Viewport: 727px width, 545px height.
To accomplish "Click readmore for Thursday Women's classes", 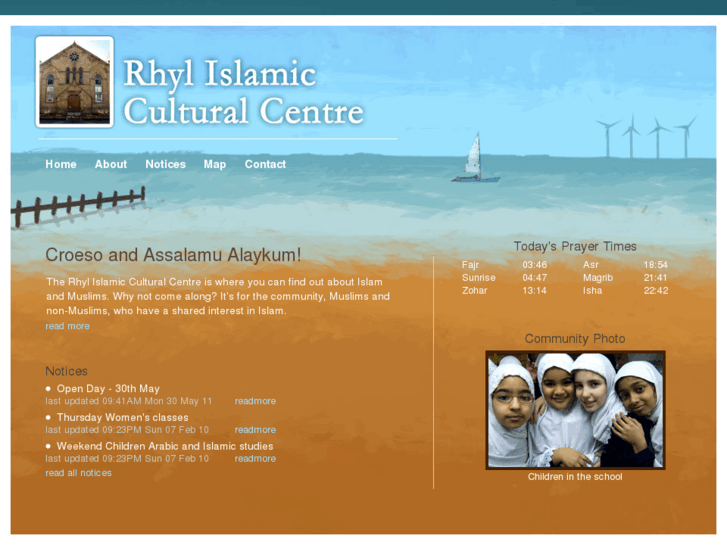I will pos(255,430).
